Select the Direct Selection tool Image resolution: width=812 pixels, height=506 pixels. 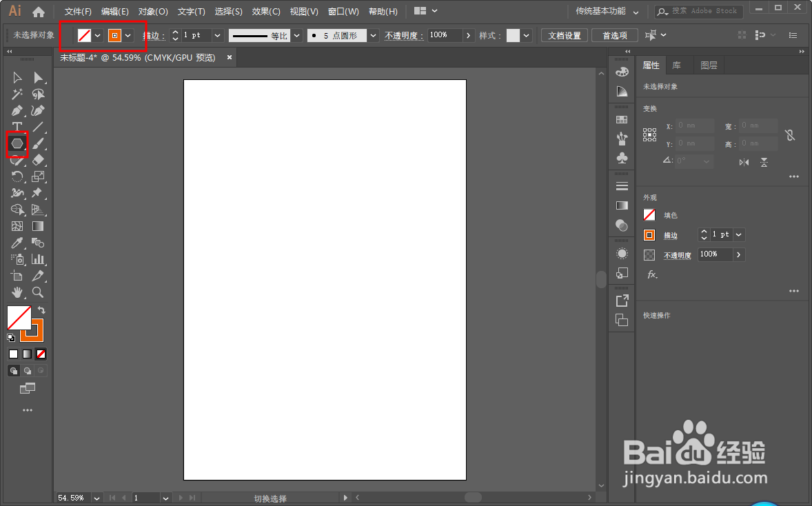38,78
